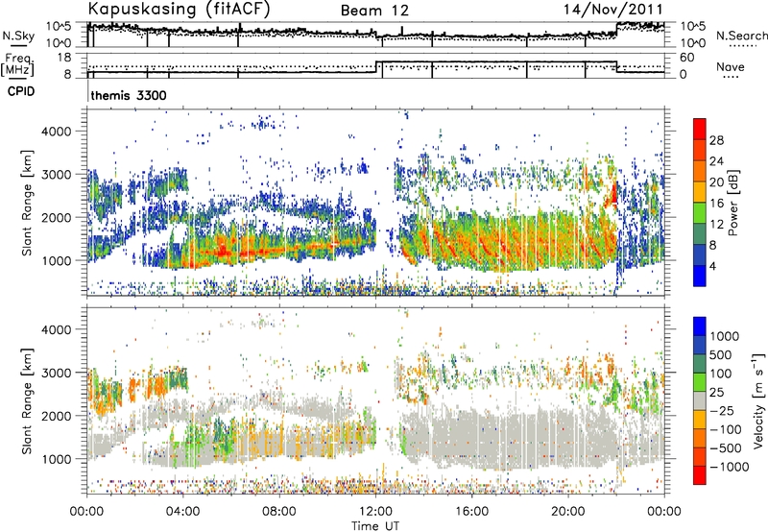
Task: Click the '4000' range tick on the power panel
Action: pos(57,132)
